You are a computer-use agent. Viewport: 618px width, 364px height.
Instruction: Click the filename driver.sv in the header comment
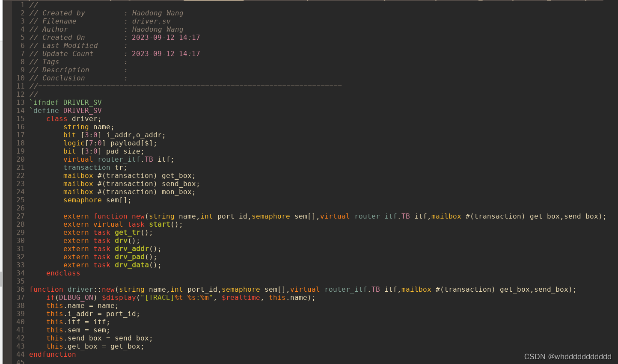152,21
